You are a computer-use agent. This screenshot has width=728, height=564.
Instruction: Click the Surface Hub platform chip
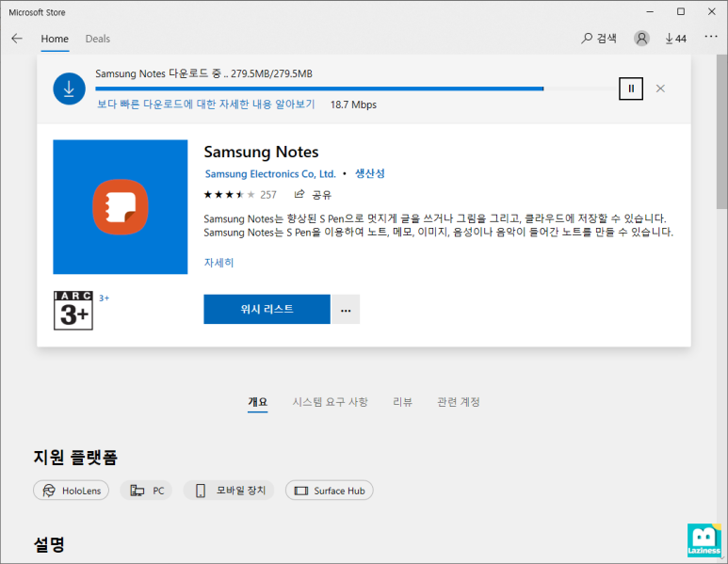[x=330, y=491]
